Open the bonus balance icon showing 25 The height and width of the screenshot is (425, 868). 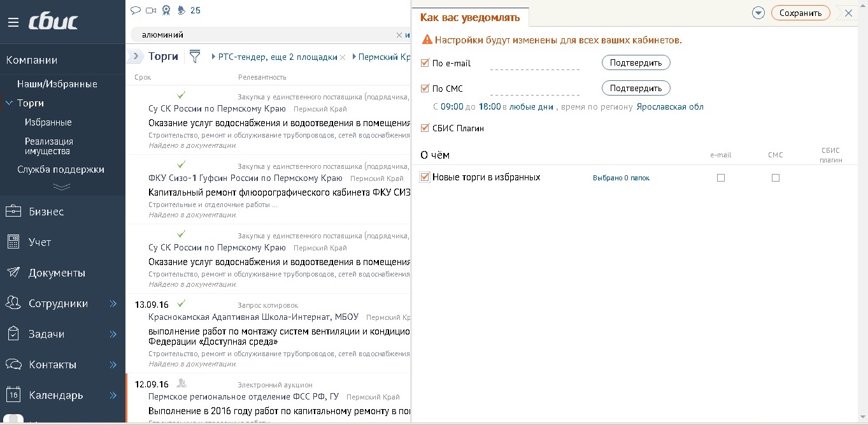tap(181, 10)
